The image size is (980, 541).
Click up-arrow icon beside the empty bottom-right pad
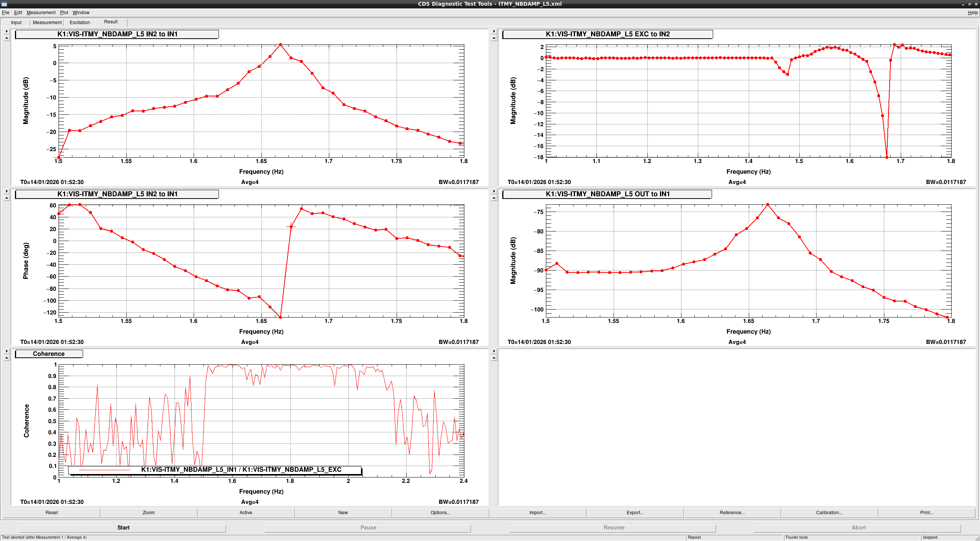(494, 358)
